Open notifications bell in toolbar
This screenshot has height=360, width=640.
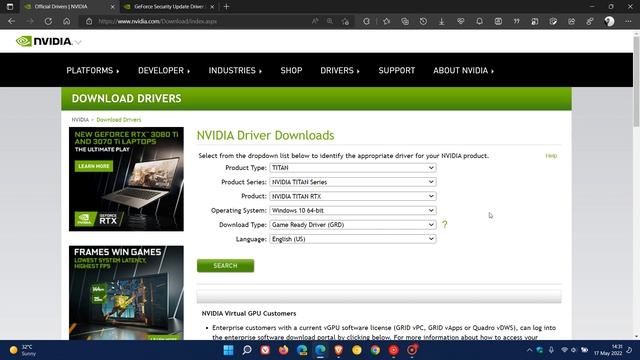point(479,21)
